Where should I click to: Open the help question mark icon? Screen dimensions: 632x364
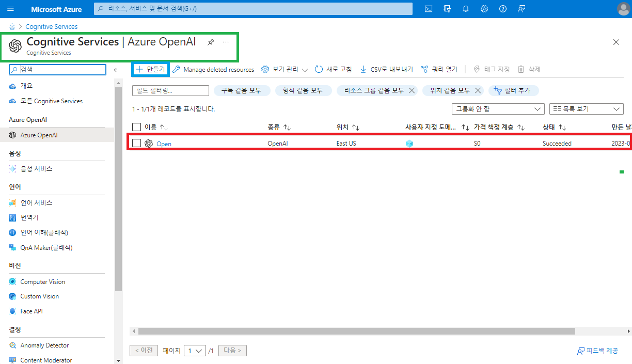pyautogui.click(x=503, y=9)
